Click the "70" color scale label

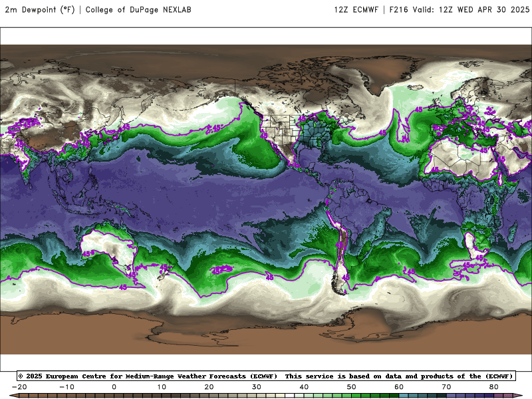(x=446, y=387)
